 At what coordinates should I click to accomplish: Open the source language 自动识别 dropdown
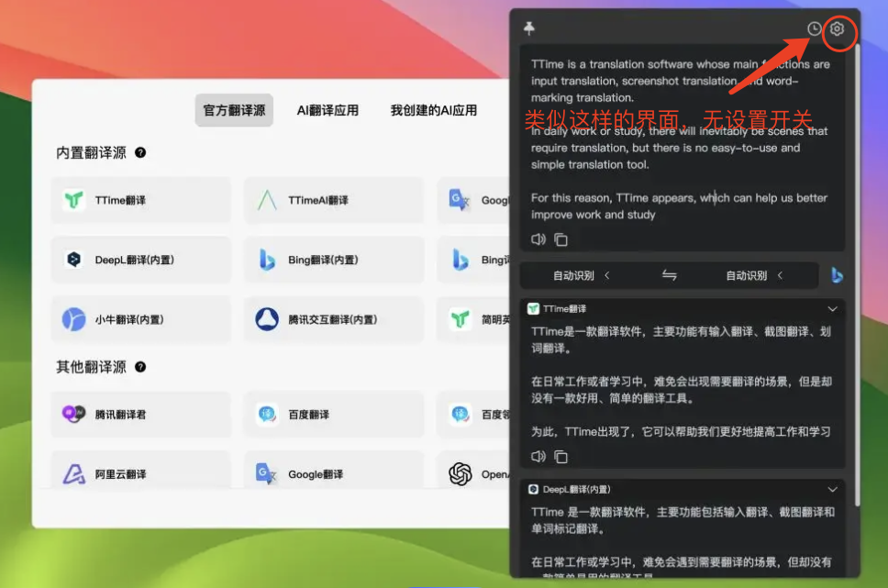(581, 275)
